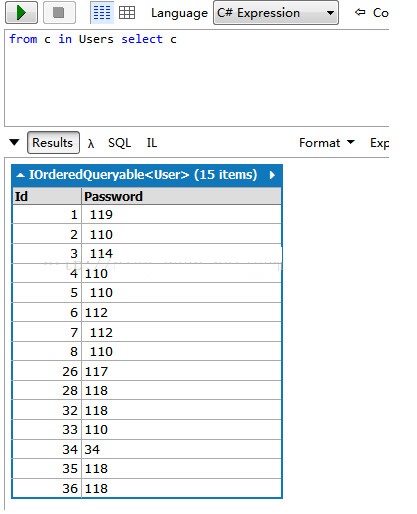Select the row with Id 26

pyautogui.click(x=147, y=371)
